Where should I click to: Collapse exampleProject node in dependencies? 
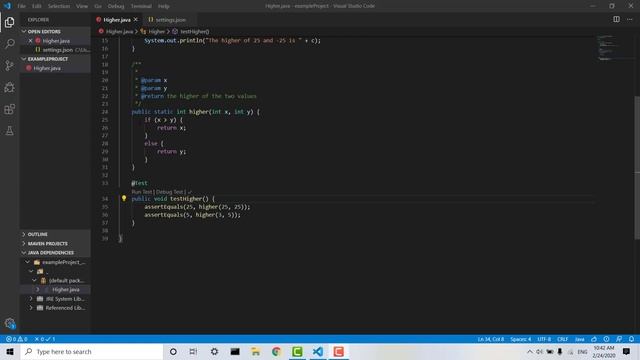click(x=27, y=262)
